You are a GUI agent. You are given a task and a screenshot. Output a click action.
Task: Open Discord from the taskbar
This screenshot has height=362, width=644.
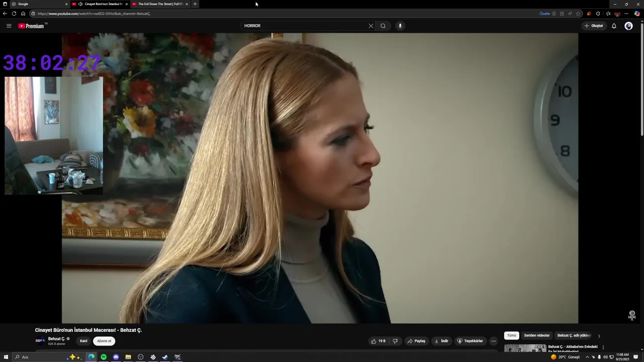pyautogui.click(x=116, y=357)
